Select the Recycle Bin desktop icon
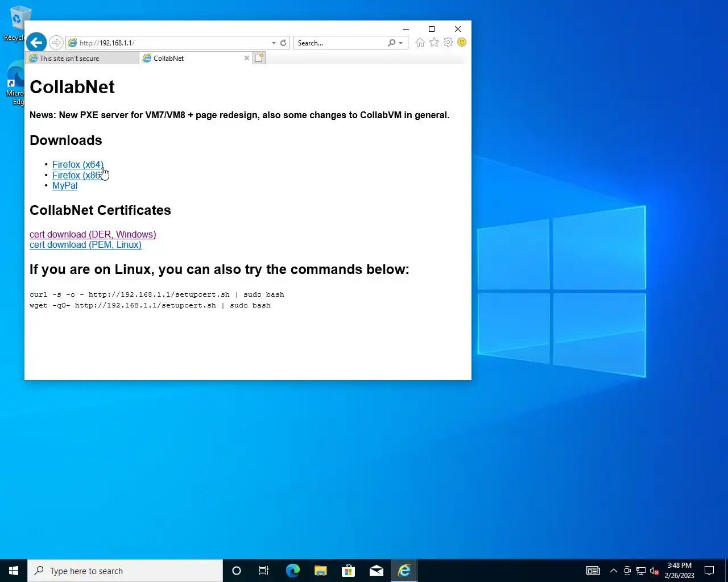This screenshot has width=728, height=582. [15, 23]
